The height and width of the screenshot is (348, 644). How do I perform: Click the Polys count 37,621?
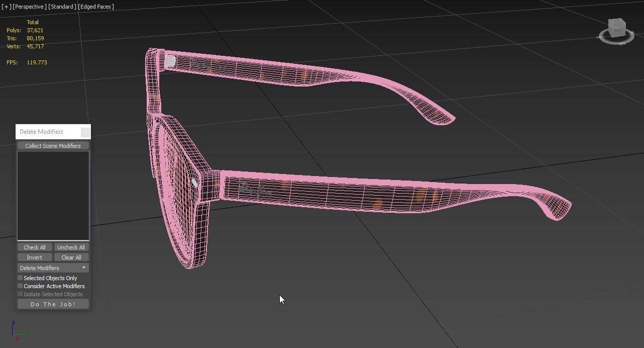pyautogui.click(x=35, y=30)
